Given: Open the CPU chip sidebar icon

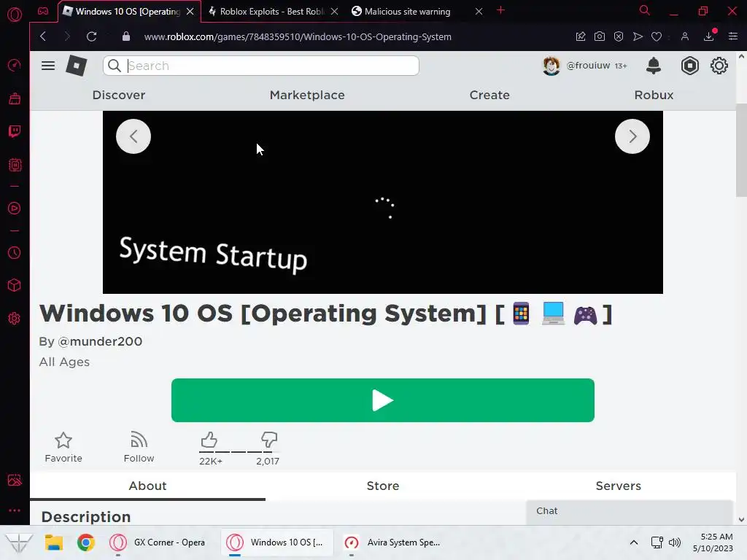Looking at the screenshot, I should (x=15, y=166).
